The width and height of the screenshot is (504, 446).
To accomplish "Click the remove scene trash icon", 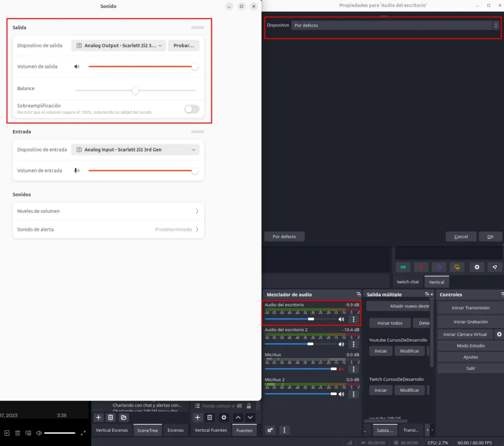I will pyautogui.click(x=111, y=417).
